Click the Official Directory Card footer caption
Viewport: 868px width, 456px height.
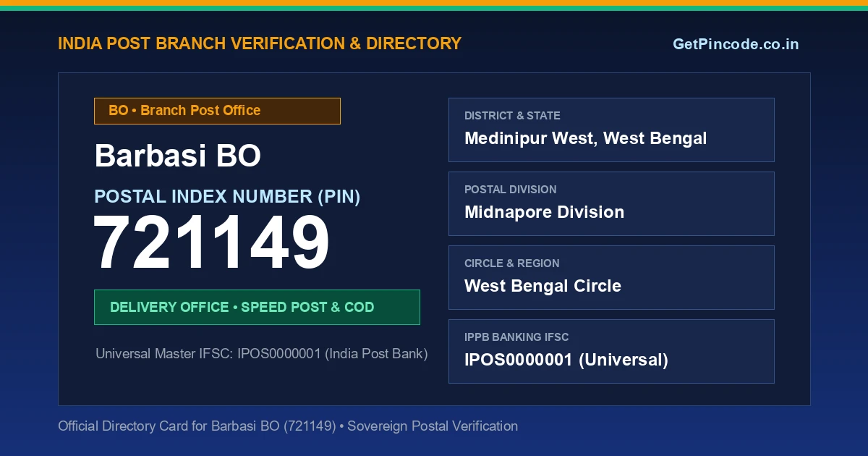(x=288, y=426)
